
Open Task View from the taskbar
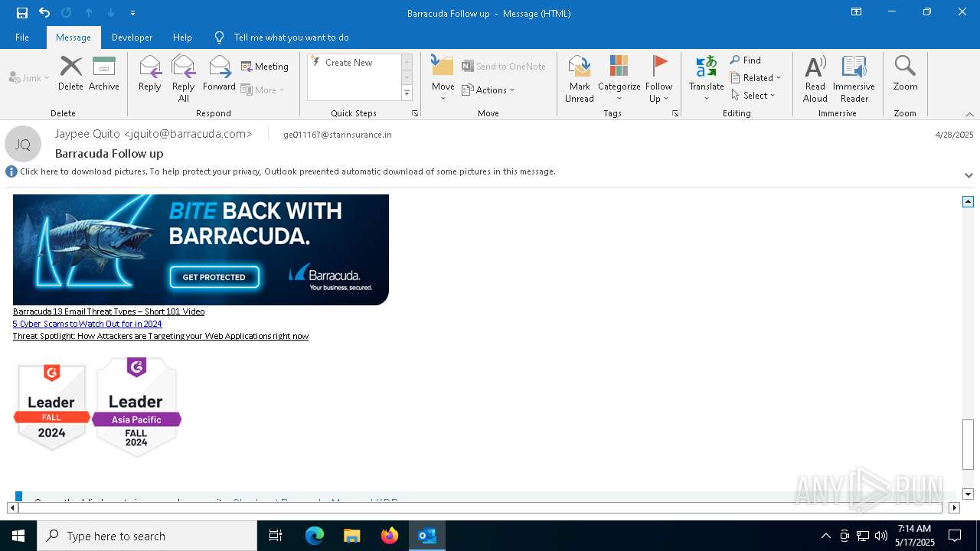276,536
